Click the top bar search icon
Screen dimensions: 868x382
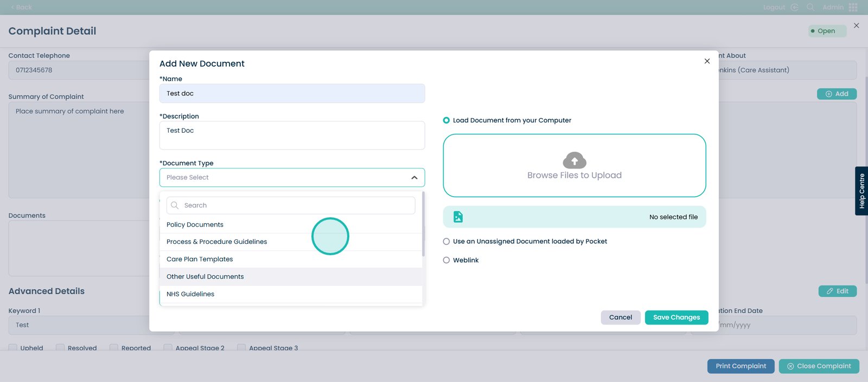point(810,7)
